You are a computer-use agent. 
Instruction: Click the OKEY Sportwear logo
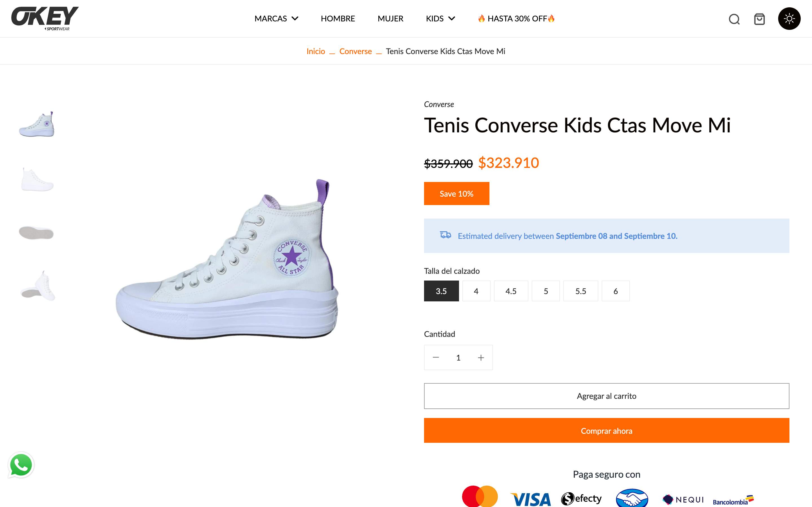coord(45,18)
